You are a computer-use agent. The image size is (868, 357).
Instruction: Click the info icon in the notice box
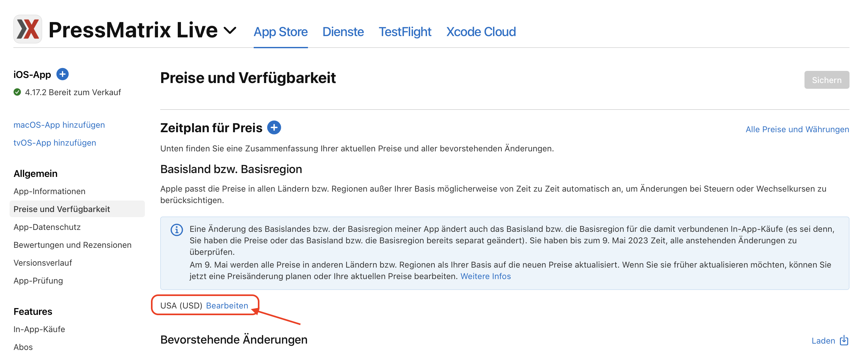[x=176, y=230]
